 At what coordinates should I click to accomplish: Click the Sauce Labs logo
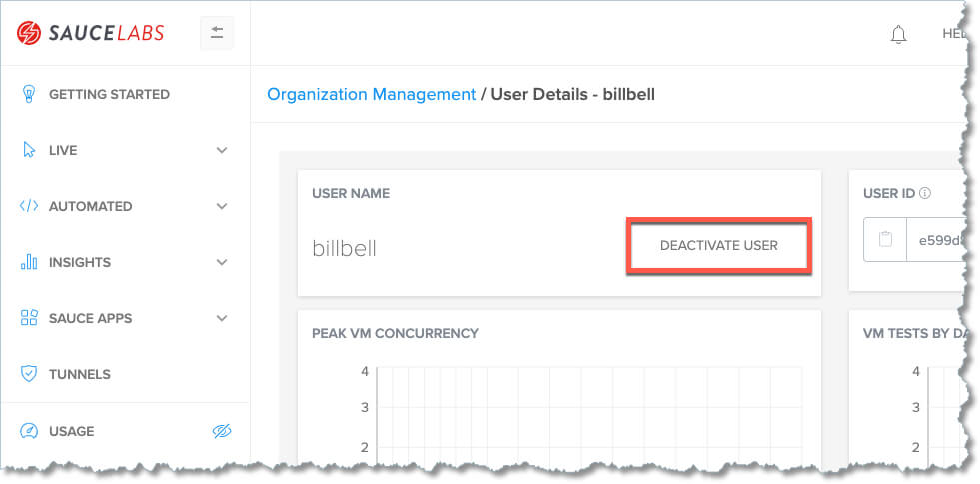coord(90,33)
